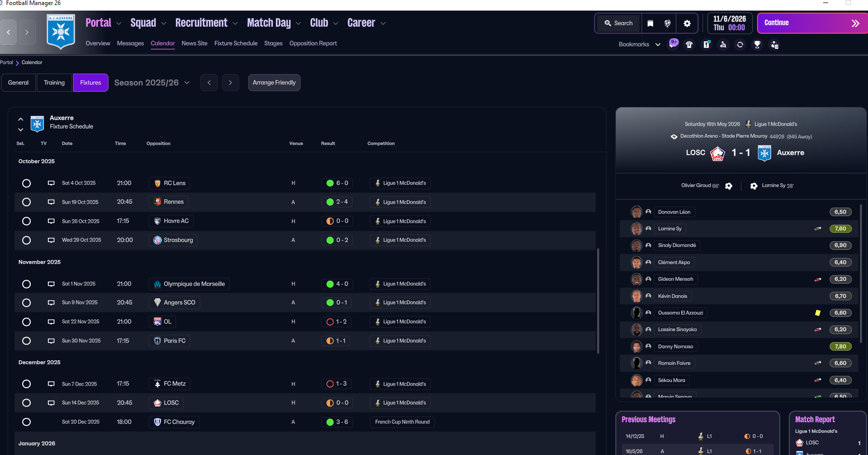Select the Angers SCO fixture radio button
This screenshot has width=868, height=455.
27,303
